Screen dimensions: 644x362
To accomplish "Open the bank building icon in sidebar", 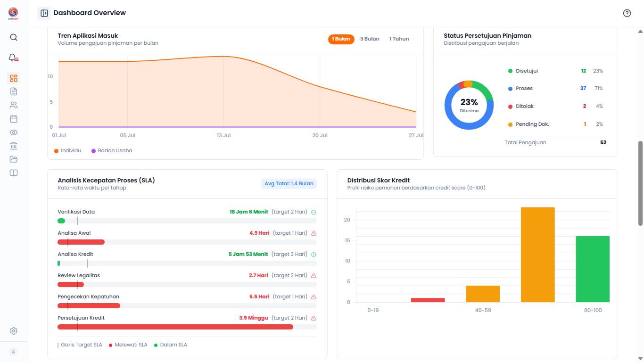I will point(14,146).
